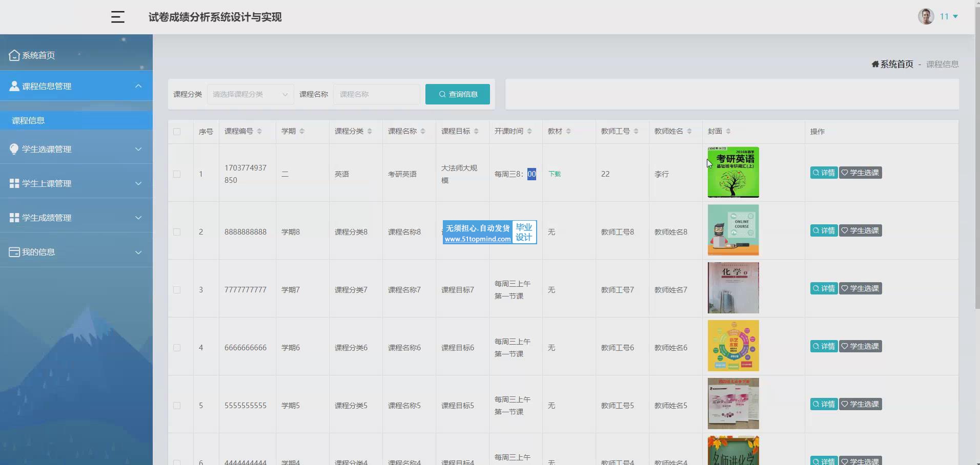Sort by 封面 column sort icon
The image size is (980, 465).
[728, 132]
